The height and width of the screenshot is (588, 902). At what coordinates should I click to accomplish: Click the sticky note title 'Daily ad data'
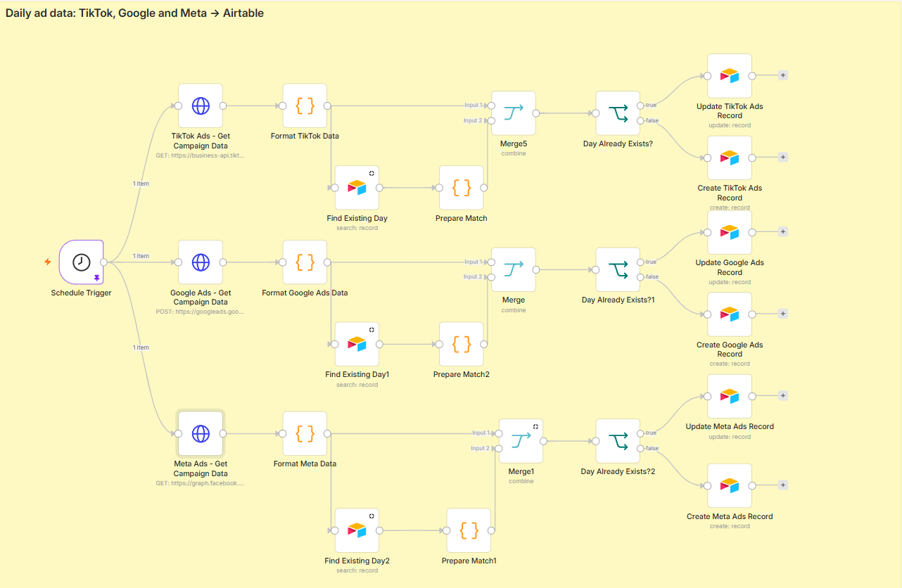point(134,13)
